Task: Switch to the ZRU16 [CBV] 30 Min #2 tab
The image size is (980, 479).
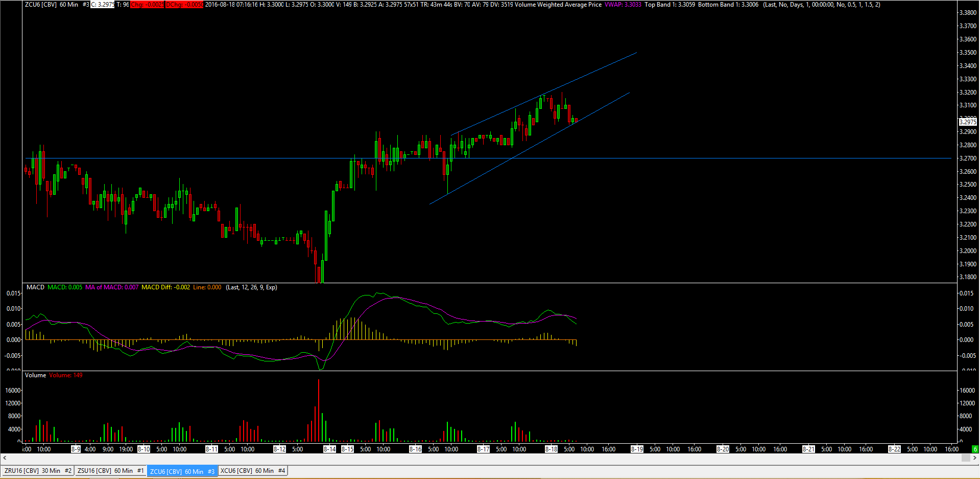Action: pyautogui.click(x=38, y=471)
